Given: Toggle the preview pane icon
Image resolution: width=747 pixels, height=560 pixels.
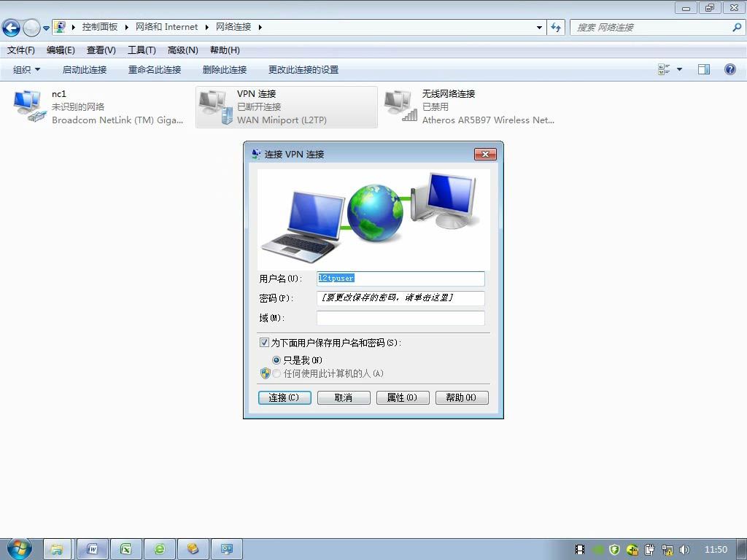Looking at the screenshot, I should tap(704, 69).
